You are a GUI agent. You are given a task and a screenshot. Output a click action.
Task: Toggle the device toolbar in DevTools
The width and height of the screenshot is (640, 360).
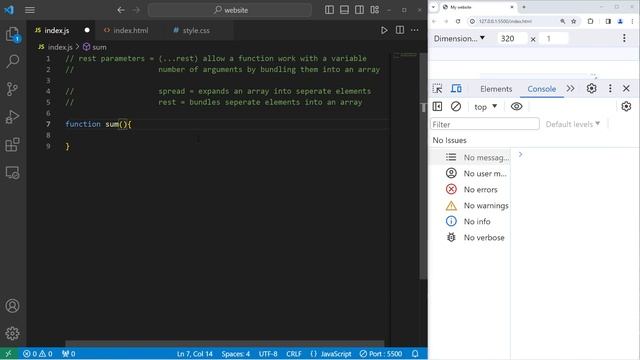[456, 89]
